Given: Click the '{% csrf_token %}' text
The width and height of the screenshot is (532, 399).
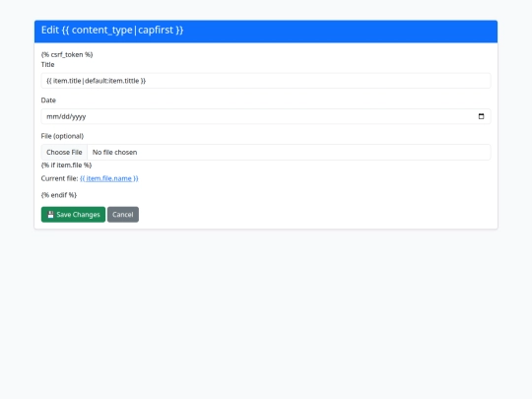Looking at the screenshot, I should coord(67,54).
